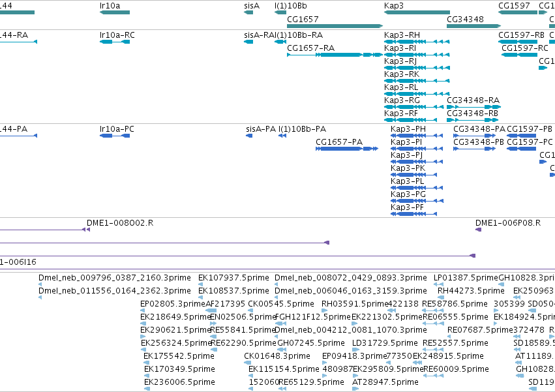This screenshot has width=555, height=392.
Task: Click Dmel_neb_004212_0081_1070.3prime EST
Action: click(277, 337)
